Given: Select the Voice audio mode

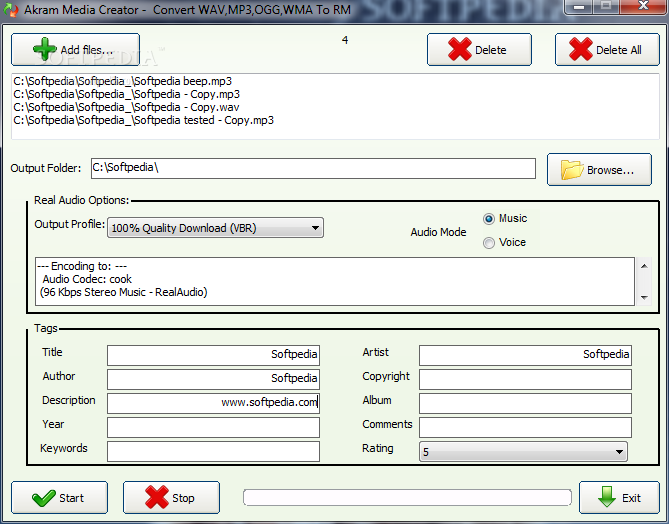Looking at the screenshot, I should 489,243.
